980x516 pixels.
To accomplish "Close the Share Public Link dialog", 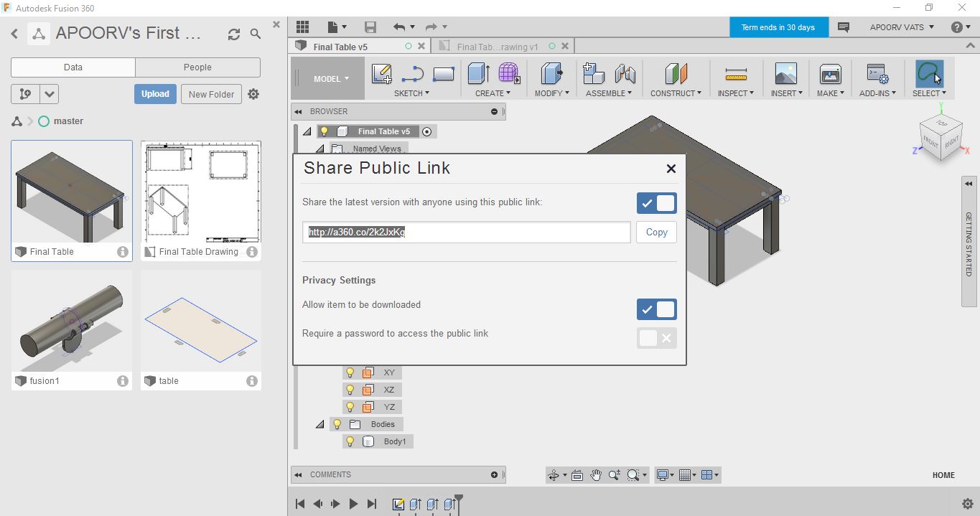I will (671, 168).
